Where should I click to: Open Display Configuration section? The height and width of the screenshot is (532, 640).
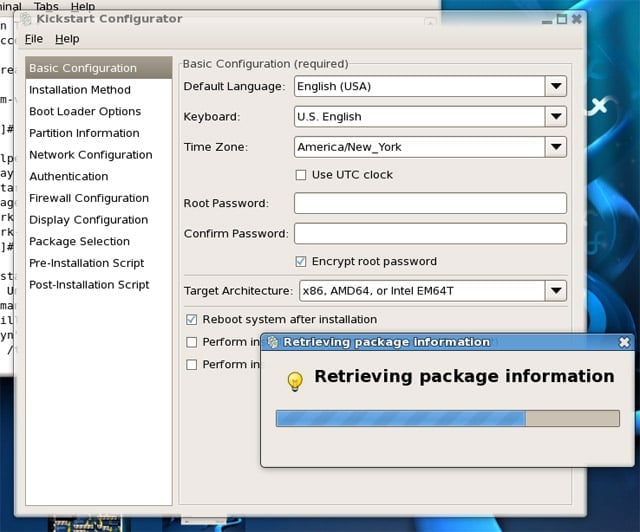point(99,219)
